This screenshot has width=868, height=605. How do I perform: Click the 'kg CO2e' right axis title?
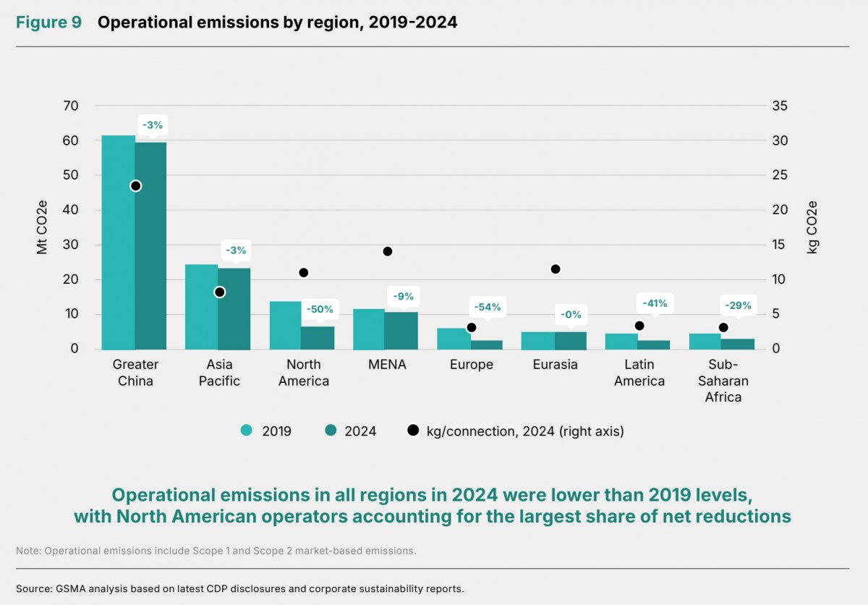(x=812, y=227)
